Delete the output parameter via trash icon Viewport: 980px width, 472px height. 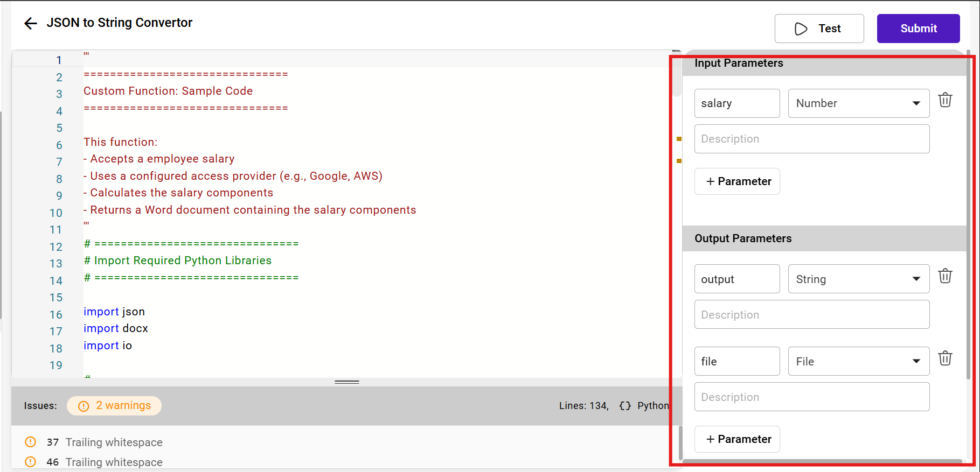(x=945, y=277)
